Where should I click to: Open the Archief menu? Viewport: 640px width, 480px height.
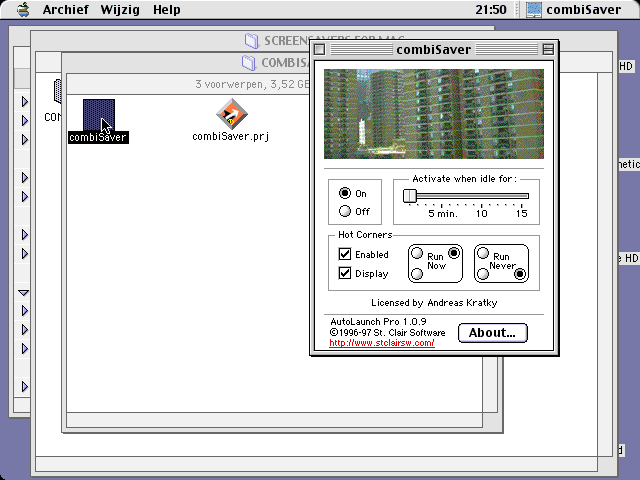(65, 10)
